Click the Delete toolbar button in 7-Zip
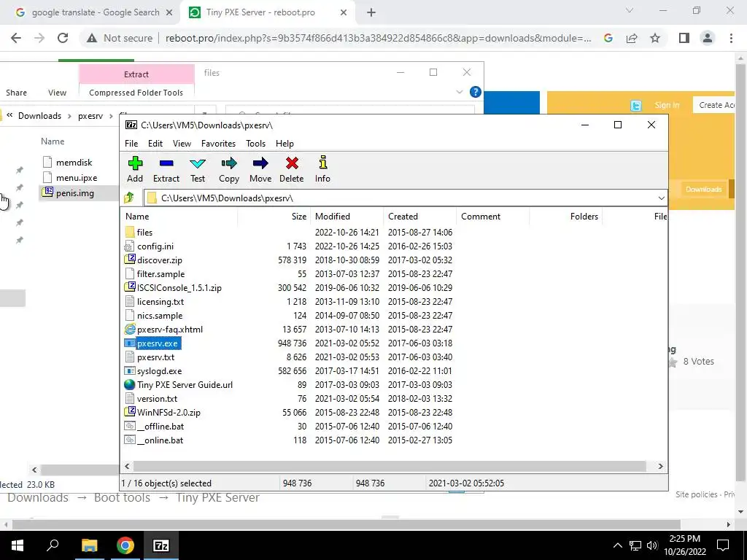The width and height of the screenshot is (747, 560). pos(292,169)
